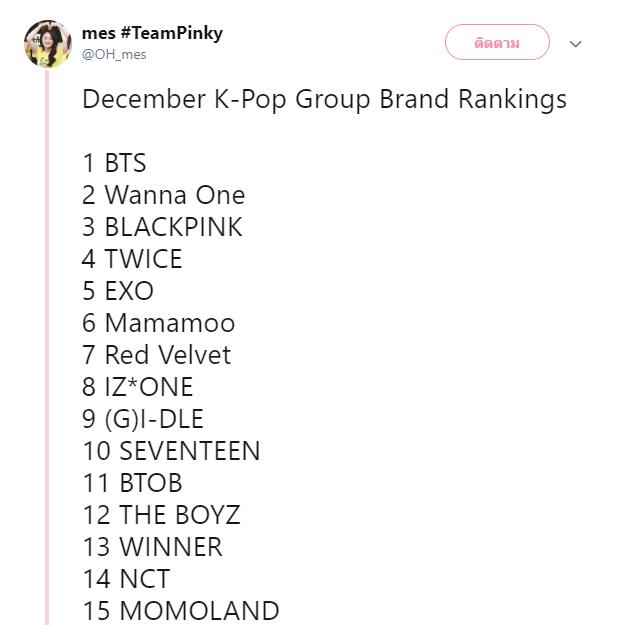Click the 10 SEVENTEEN entry
Viewport: 617px width, 625px height.
[x=171, y=451]
